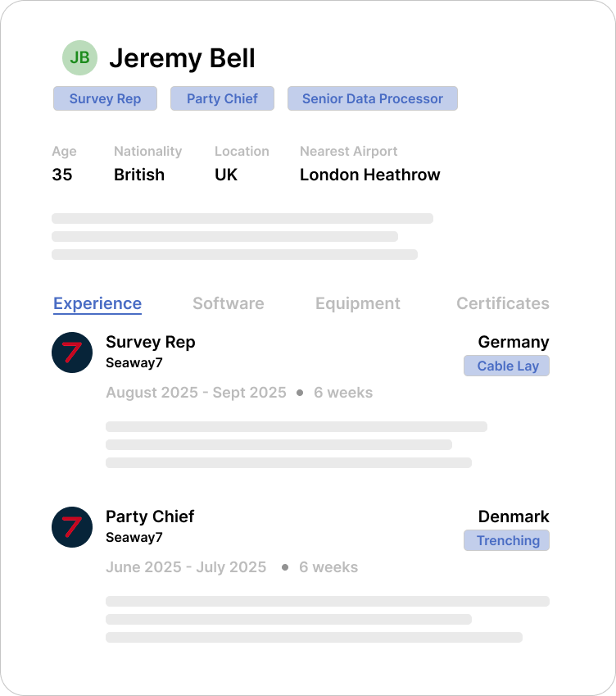Switch to the Equipment tab
Viewport: 616px width, 696px height.
point(357,303)
